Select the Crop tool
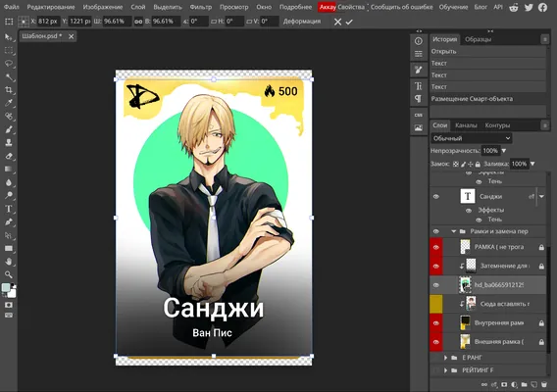This screenshot has height=392, width=557. (9, 90)
